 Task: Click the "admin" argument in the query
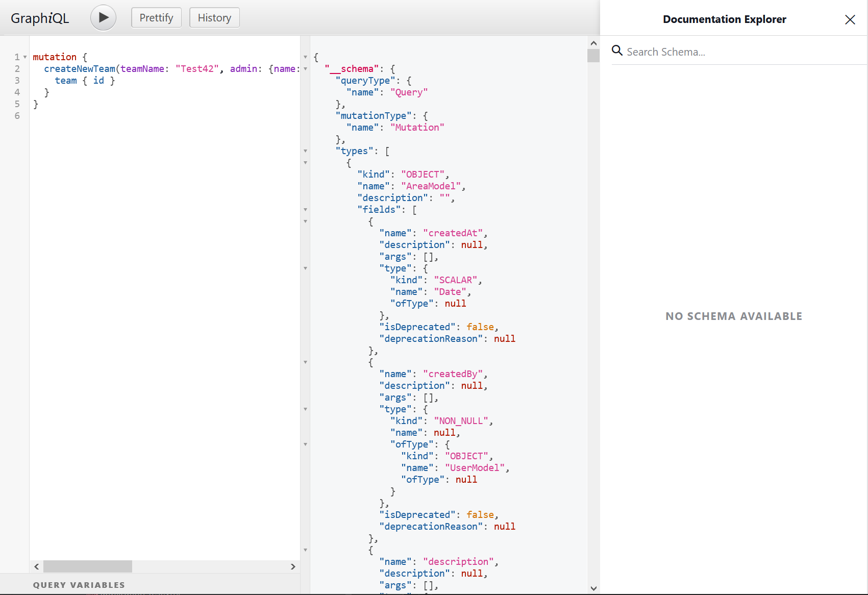[x=243, y=69]
